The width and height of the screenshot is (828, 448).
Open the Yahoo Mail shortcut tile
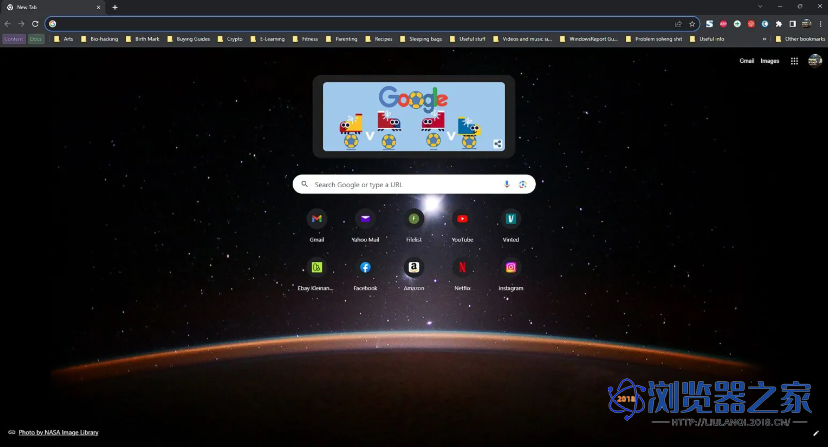pyautogui.click(x=365, y=226)
